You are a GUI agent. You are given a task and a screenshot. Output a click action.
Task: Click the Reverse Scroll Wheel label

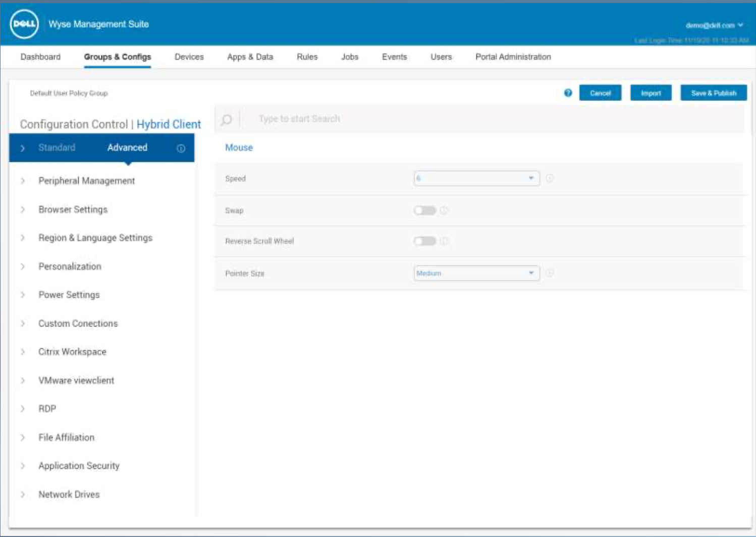tap(259, 241)
